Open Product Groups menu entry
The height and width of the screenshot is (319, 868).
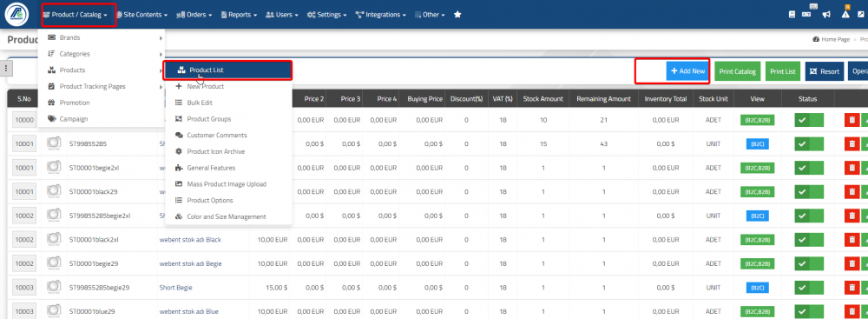(x=228, y=119)
